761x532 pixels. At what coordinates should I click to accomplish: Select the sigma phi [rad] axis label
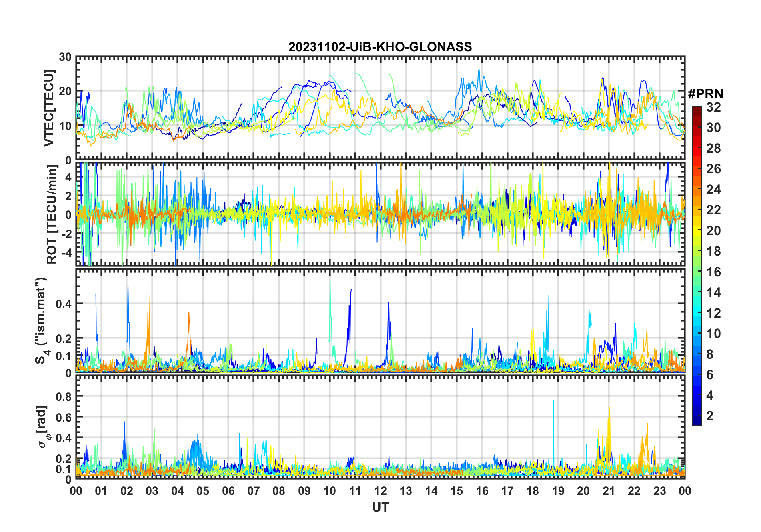(43, 427)
